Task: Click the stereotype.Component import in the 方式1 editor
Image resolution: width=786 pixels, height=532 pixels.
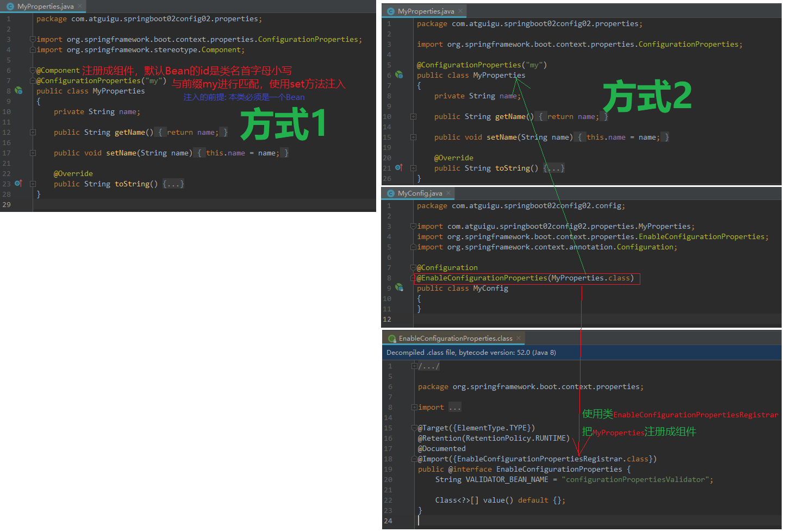Action: pyautogui.click(x=141, y=49)
